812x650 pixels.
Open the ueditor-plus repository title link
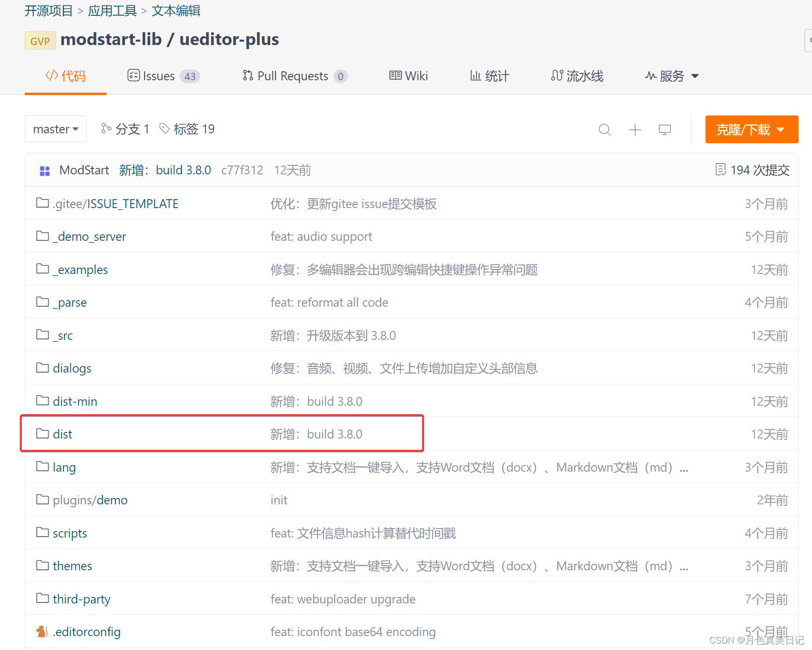pos(229,39)
